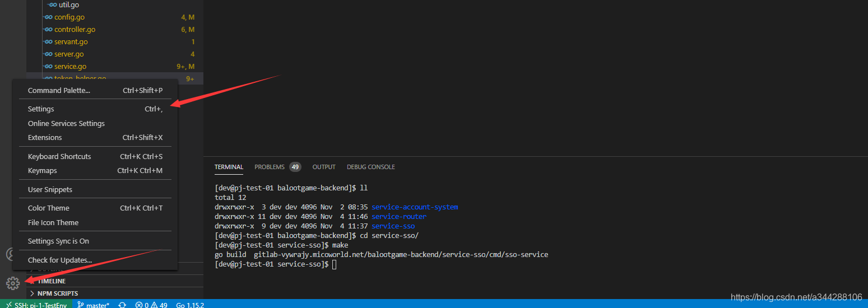Choose Settings from the Manage menu
The height and width of the screenshot is (308, 868).
click(95, 109)
